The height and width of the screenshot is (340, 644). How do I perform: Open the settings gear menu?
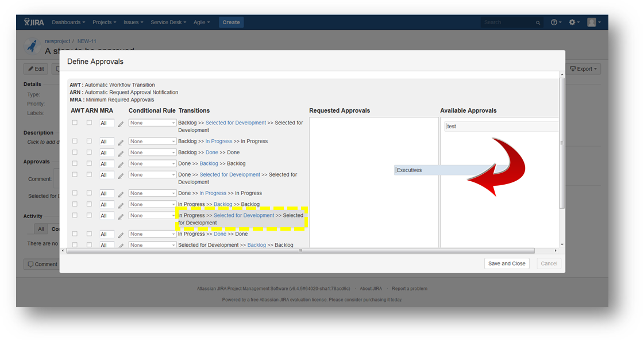click(573, 22)
